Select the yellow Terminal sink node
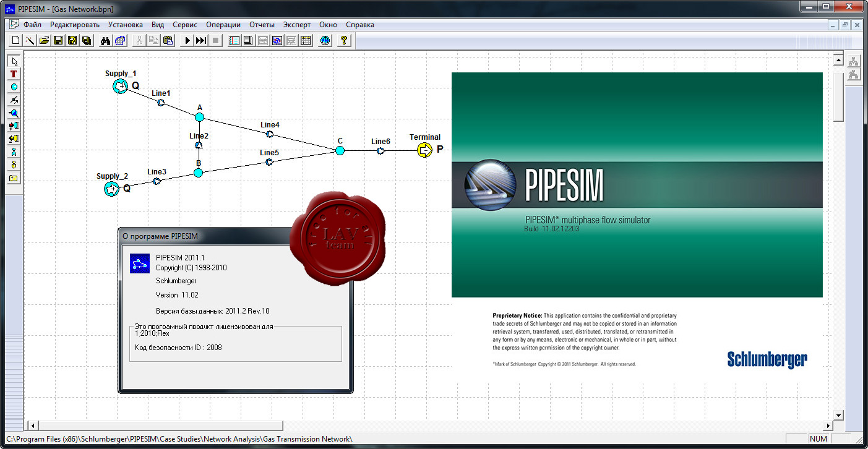Screen dimensions: 868x449 pos(424,150)
